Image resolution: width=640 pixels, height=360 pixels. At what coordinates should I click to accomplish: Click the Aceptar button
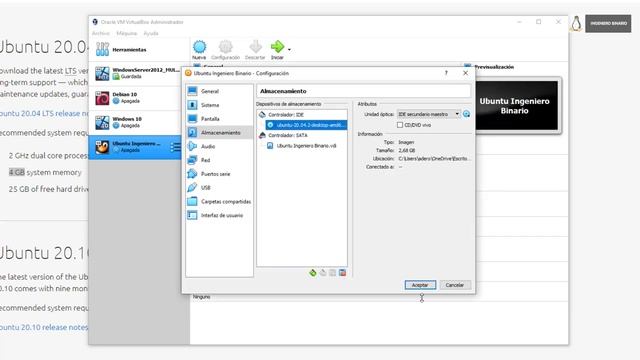click(x=420, y=285)
